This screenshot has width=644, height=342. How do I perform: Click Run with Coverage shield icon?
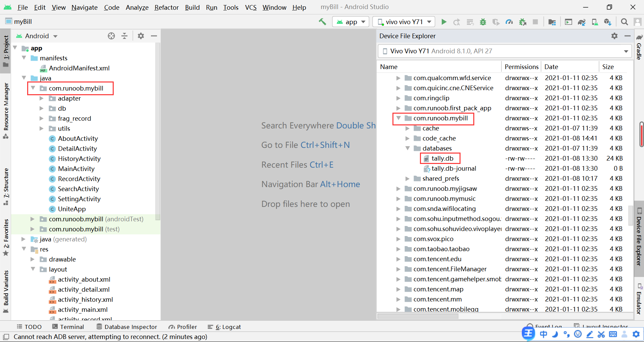pyautogui.click(x=496, y=22)
